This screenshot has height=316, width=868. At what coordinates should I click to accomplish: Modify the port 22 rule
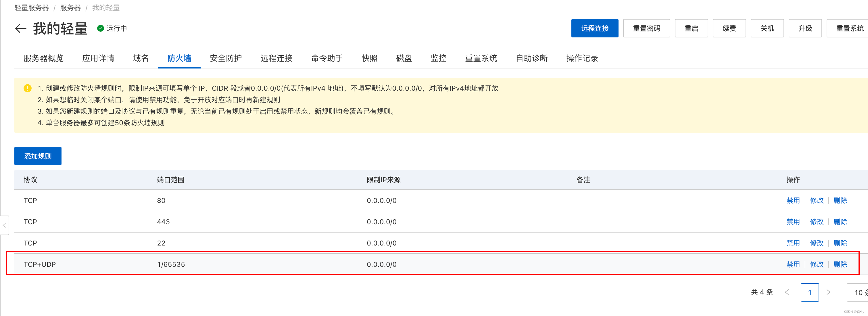point(817,243)
